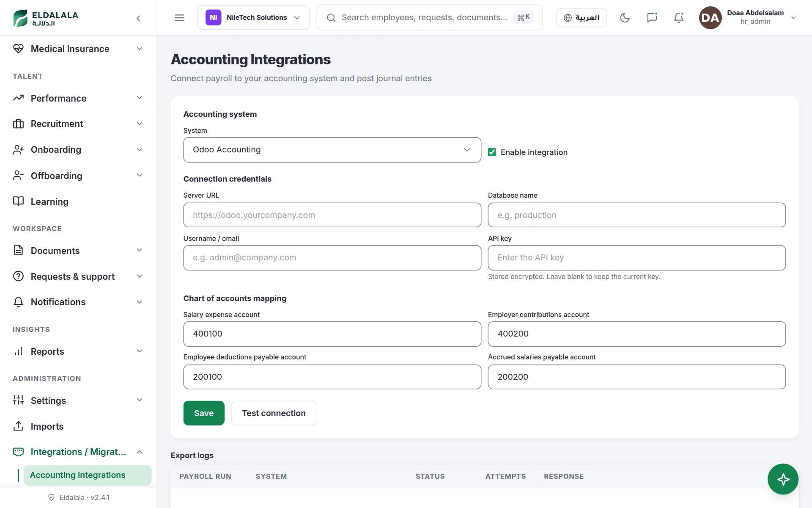Image resolution: width=812 pixels, height=508 pixels.
Task: Click the global search box
Action: [429, 17]
